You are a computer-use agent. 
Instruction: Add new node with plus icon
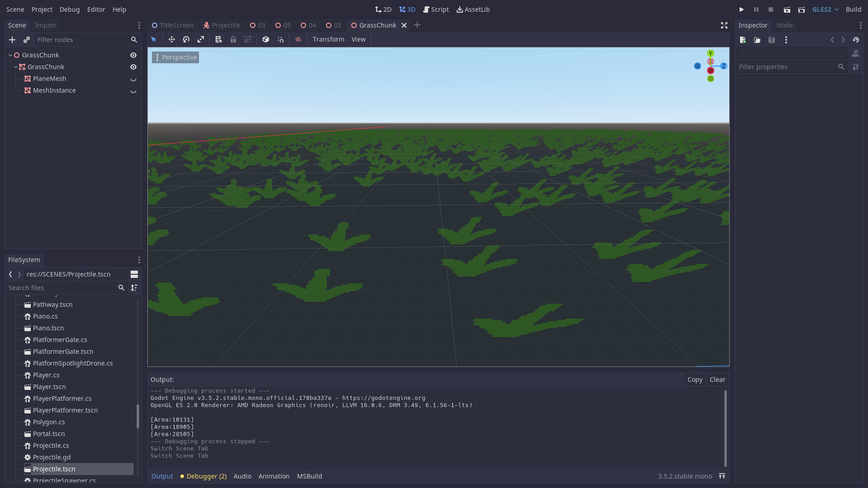point(12,40)
